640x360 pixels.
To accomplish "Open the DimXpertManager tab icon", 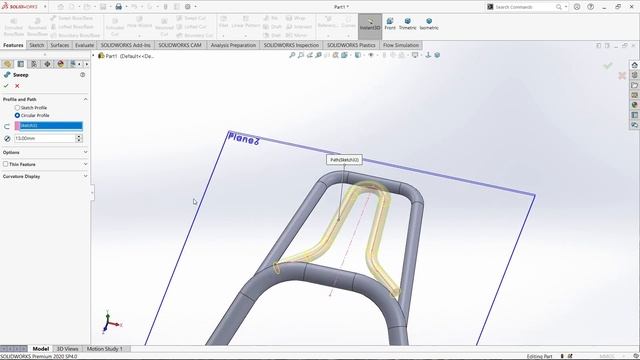I will [47, 64].
